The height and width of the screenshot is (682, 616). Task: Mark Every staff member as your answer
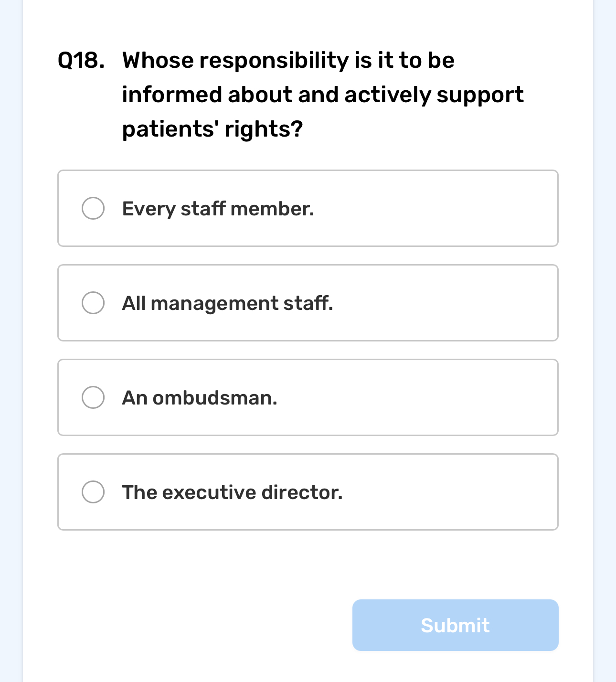218,208
